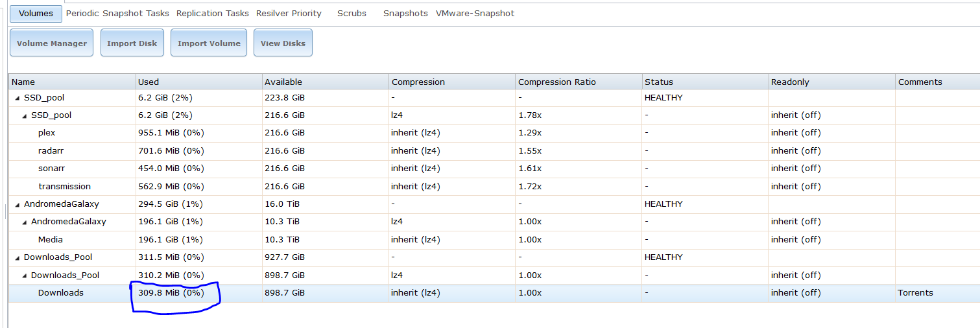Collapse the nested AndromedaGalaxy dataset arrow
Screen dimensions: 980x328
(24, 222)
